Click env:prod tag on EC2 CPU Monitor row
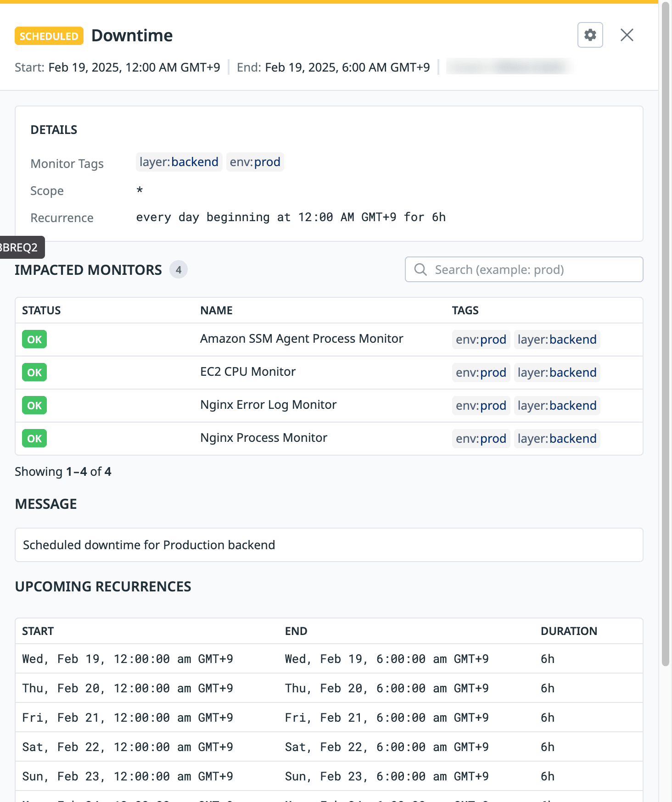 coord(481,373)
